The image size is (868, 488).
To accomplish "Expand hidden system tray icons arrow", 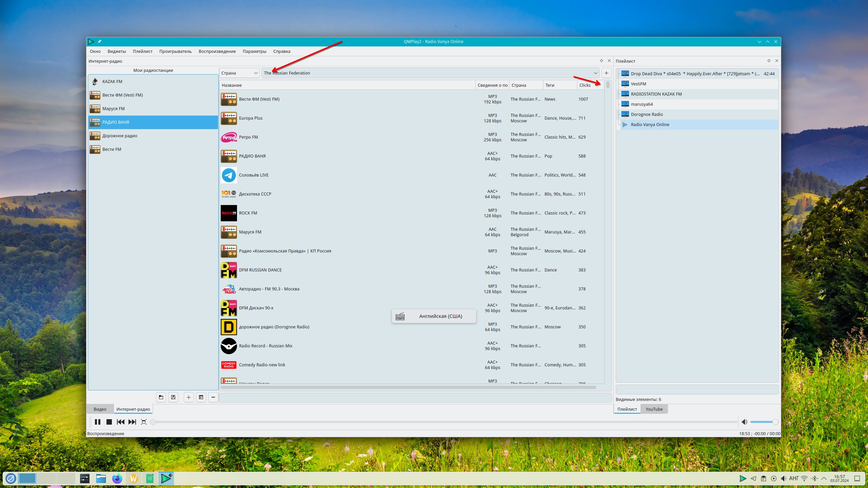I will (x=824, y=479).
